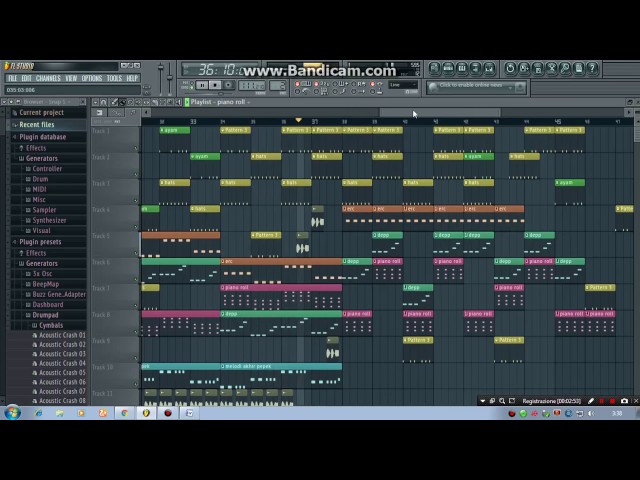Click the record button in transport

(x=228, y=85)
